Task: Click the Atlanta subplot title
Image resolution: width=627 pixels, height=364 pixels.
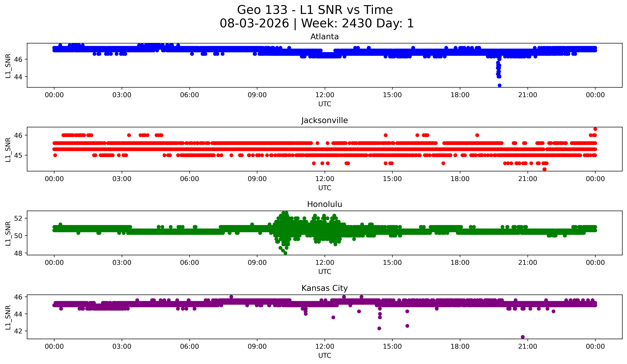Action: pos(324,37)
